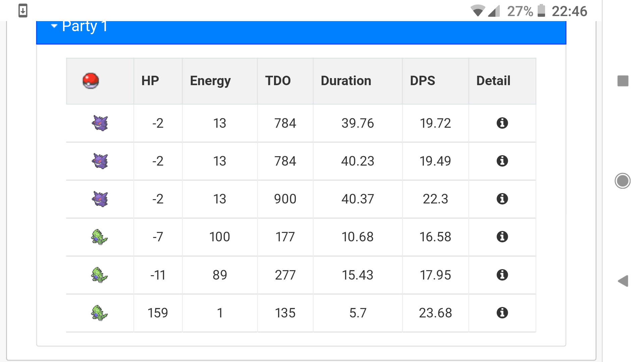The height and width of the screenshot is (362, 644).
Task: Open detail info for Tyranitar with TDO 277
Action: 502,275
